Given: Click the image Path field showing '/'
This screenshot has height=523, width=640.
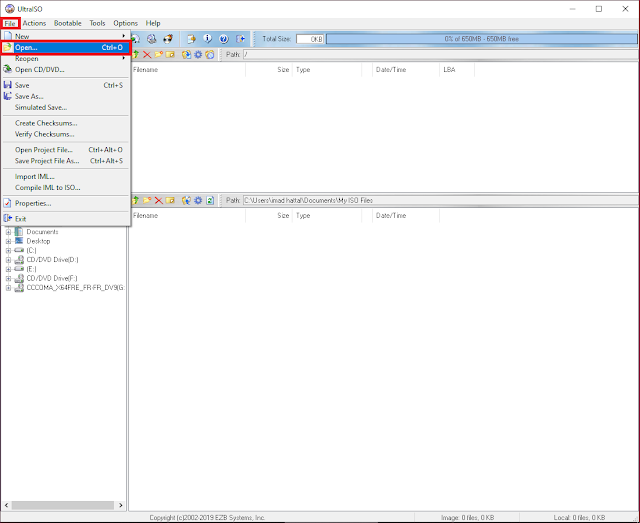Looking at the screenshot, I should 441,54.
